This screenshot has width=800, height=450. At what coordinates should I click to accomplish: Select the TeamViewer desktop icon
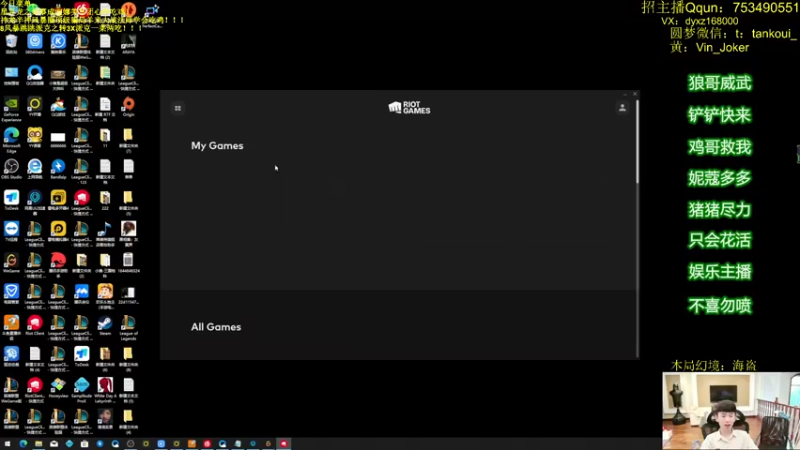point(11,231)
